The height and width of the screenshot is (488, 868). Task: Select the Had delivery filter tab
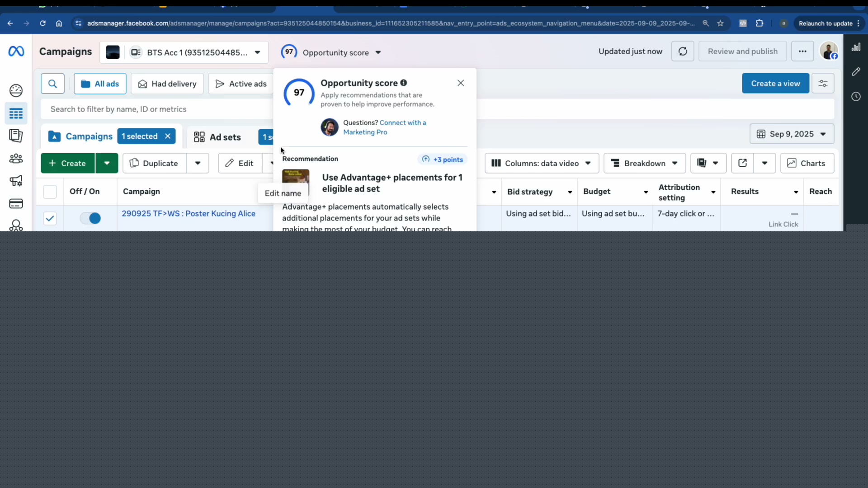(167, 84)
